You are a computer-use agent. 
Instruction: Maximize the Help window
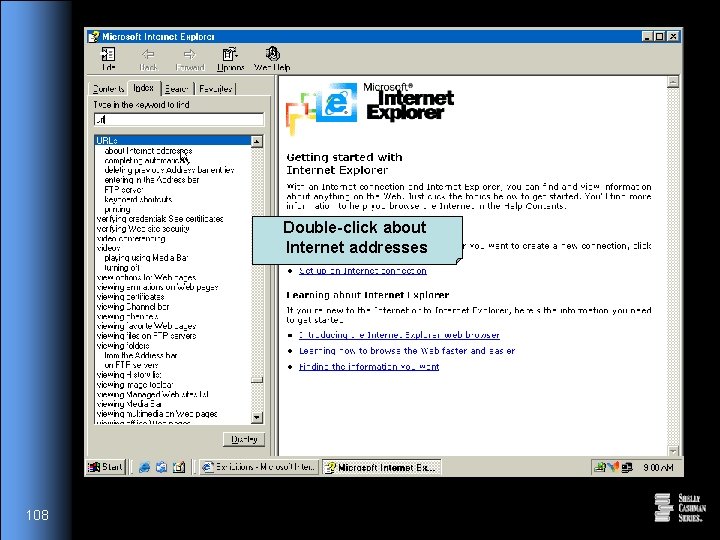point(659,36)
